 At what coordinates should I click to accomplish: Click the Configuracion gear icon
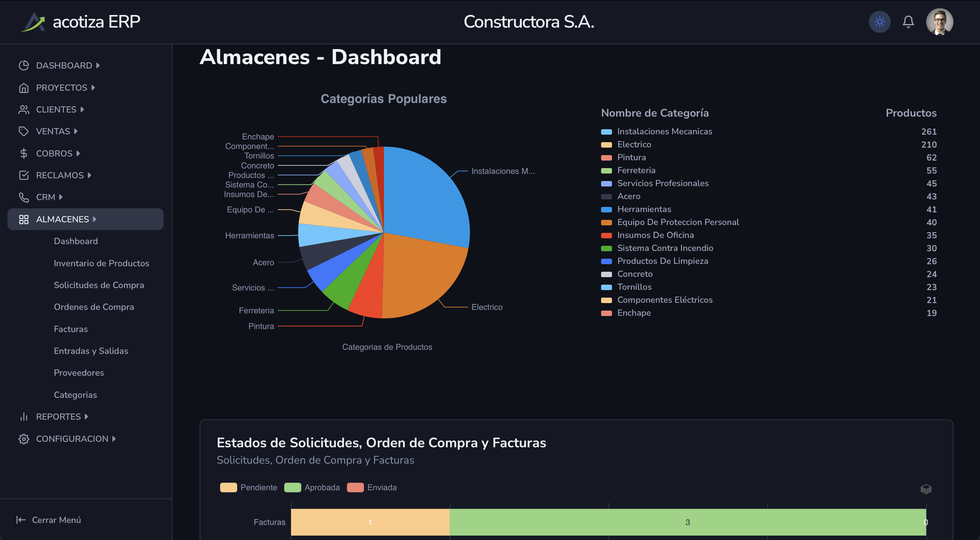tap(24, 439)
